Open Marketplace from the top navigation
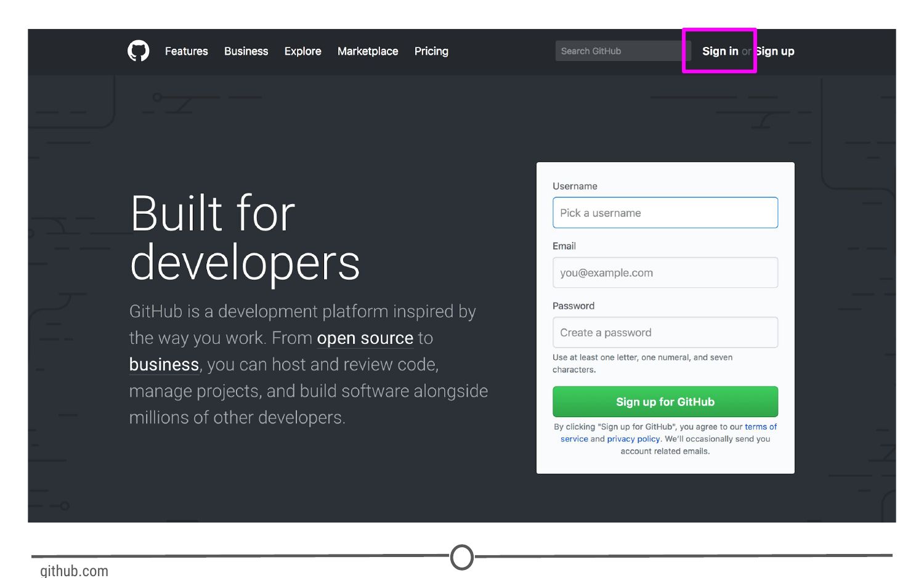924x578 pixels. (x=368, y=51)
